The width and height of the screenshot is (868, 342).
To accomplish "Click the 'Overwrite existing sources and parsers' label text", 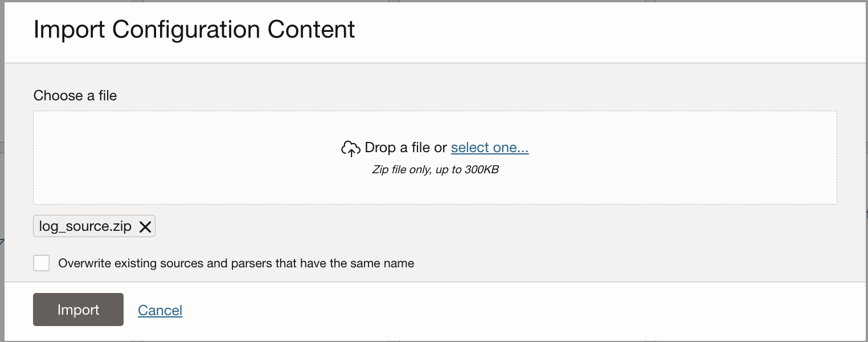I will pyautogui.click(x=236, y=263).
